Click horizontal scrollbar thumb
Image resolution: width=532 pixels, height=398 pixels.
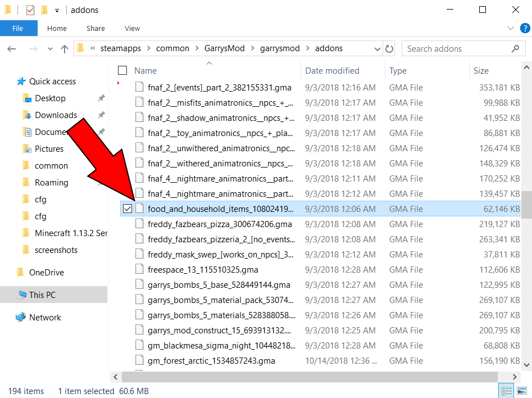[x=310, y=377]
